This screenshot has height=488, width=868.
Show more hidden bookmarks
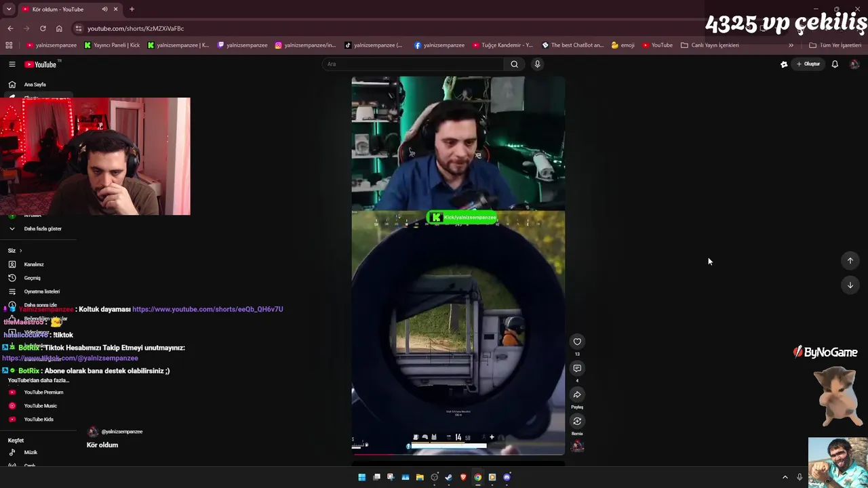click(791, 45)
